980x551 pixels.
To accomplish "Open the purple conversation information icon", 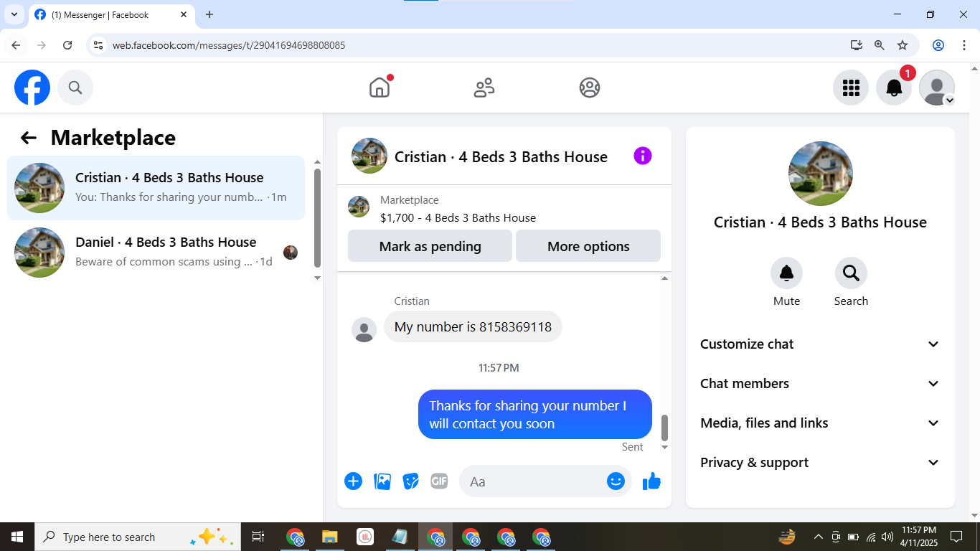I will point(643,156).
